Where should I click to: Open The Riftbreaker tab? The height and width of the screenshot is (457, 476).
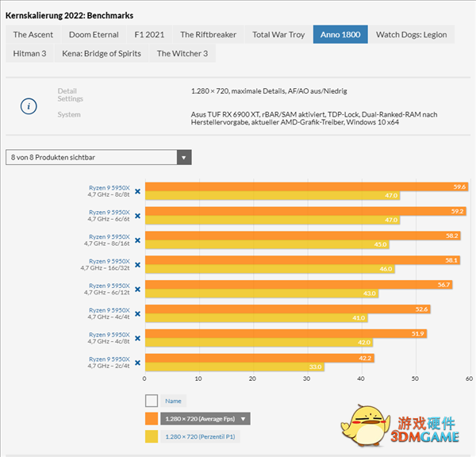208,35
